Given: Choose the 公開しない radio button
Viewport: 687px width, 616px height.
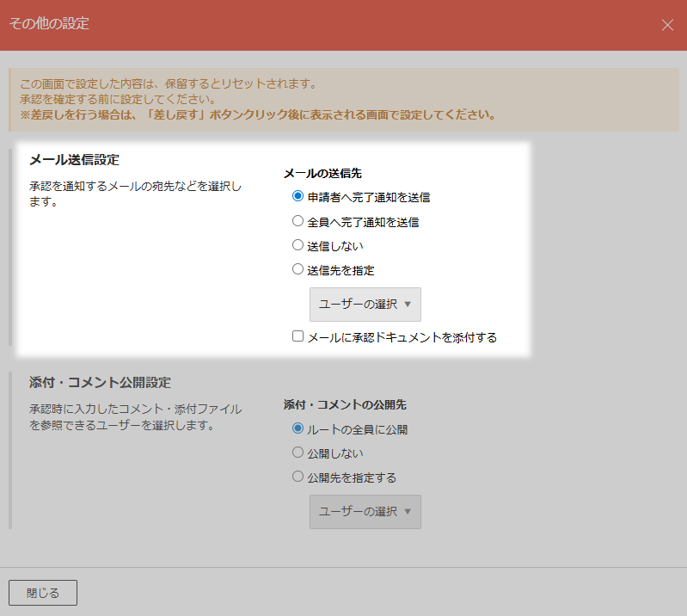Looking at the screenshot, I should (x=298, y=453).
